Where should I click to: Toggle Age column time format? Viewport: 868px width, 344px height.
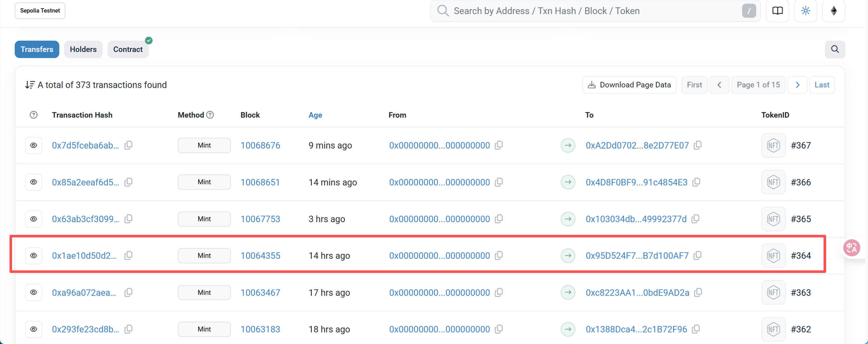(315, 115)
